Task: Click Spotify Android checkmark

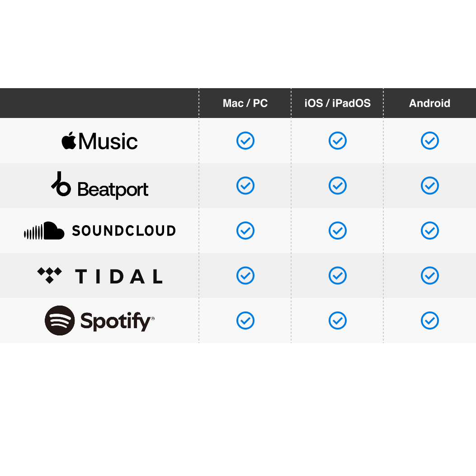Action: click(429, 320)
